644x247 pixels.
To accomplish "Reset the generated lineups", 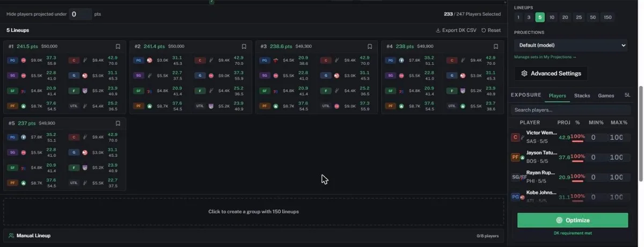I will [491, 31].
